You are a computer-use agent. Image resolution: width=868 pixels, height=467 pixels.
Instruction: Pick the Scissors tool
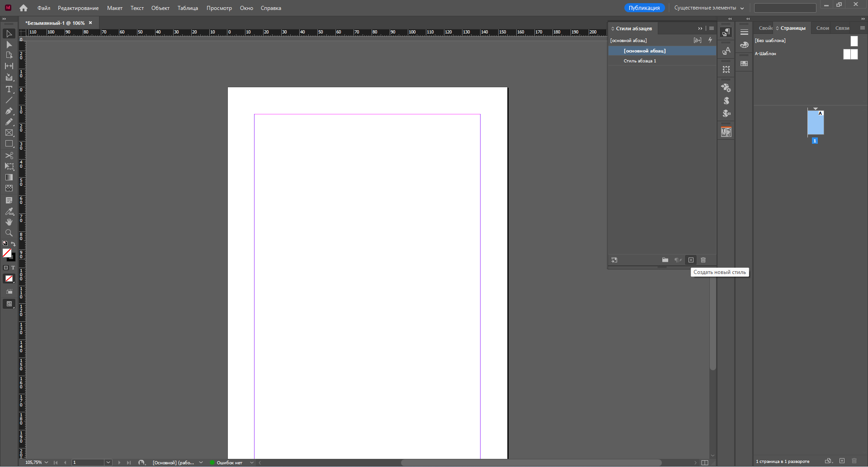click(x=9, y=156)
